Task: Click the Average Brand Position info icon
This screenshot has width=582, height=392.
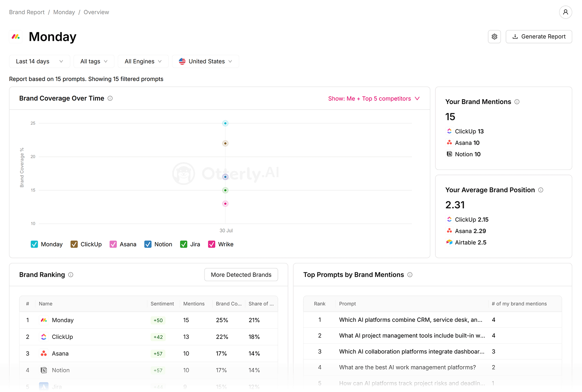Action: coord(541,190)
